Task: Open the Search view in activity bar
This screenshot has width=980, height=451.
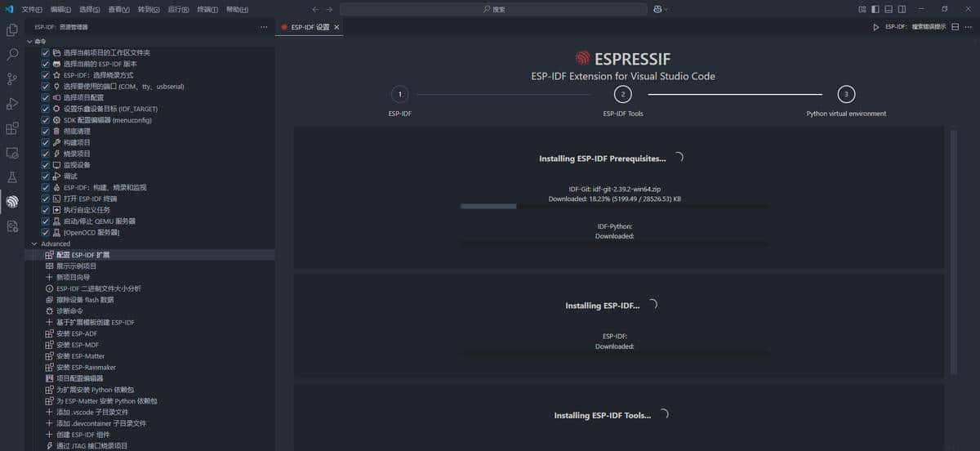Action: tap(12, 55)
